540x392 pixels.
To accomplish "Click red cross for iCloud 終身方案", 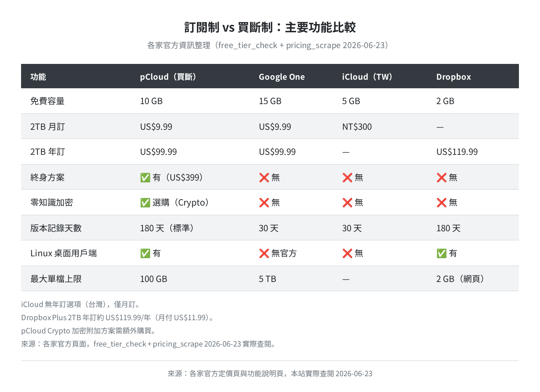I will pos(347,178).
